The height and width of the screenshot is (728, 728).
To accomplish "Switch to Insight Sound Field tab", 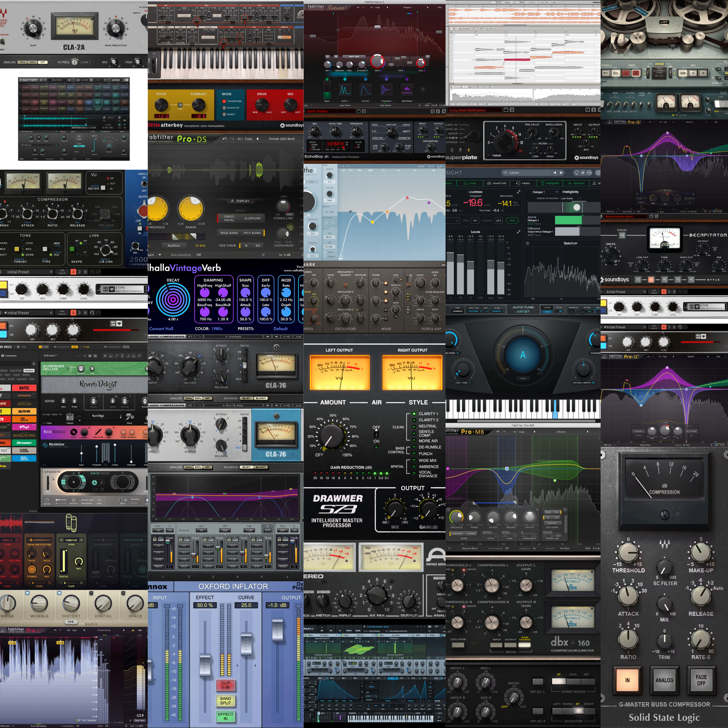I will [x=497, y=183].
